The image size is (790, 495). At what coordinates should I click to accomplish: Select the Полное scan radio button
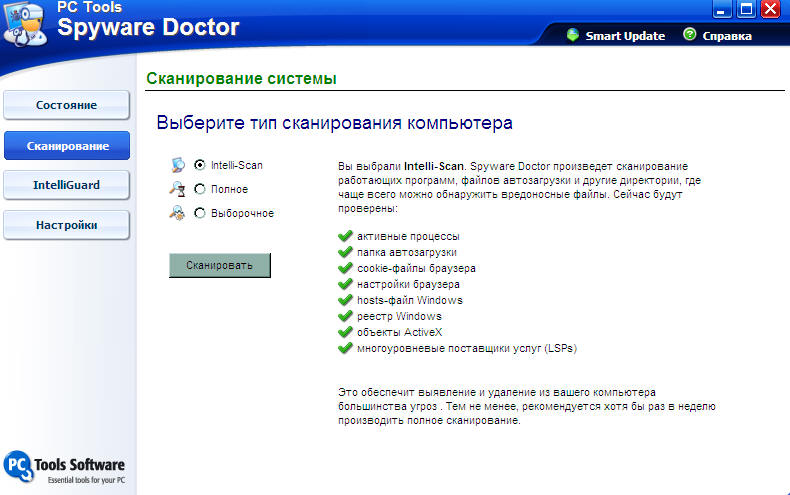coord(200,189)
